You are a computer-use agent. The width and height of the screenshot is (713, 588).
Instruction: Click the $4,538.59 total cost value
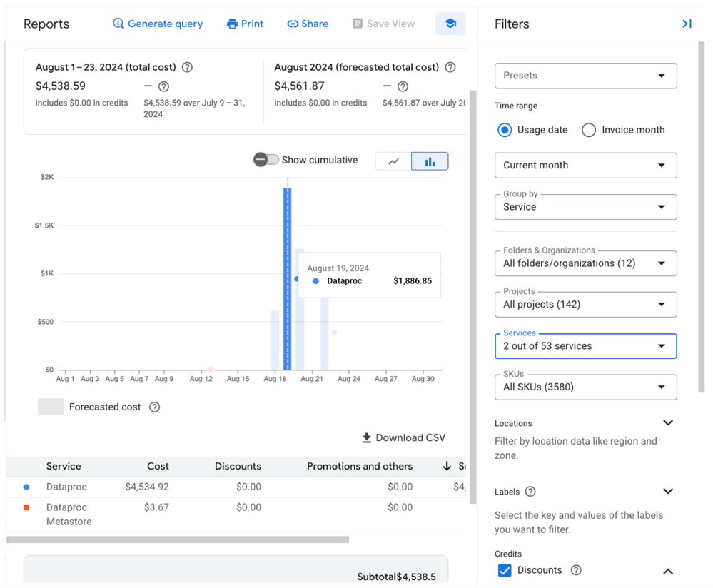(x=61, y=86)
